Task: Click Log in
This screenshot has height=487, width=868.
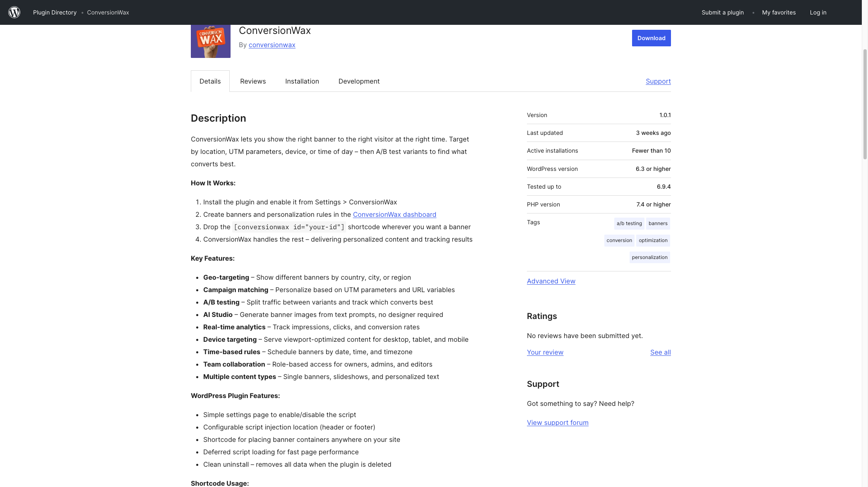Action: tap(818, 12)
